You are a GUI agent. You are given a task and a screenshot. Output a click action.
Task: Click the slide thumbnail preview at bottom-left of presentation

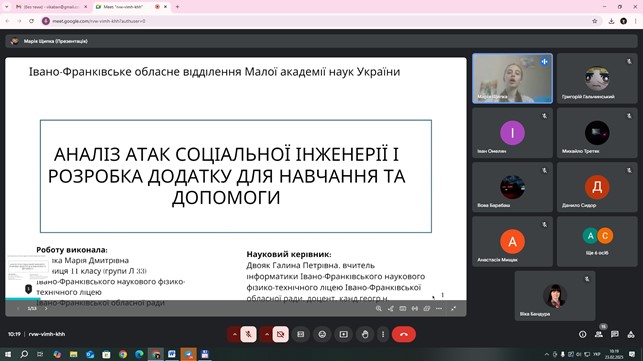pos(28,267)
